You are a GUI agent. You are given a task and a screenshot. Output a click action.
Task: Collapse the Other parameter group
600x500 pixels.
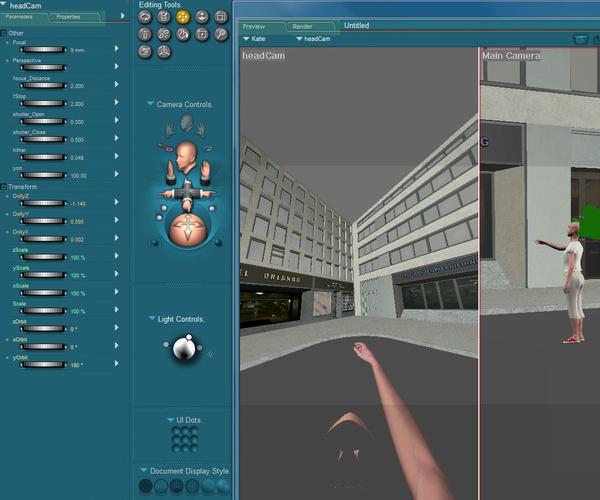(x=3, y=33)
